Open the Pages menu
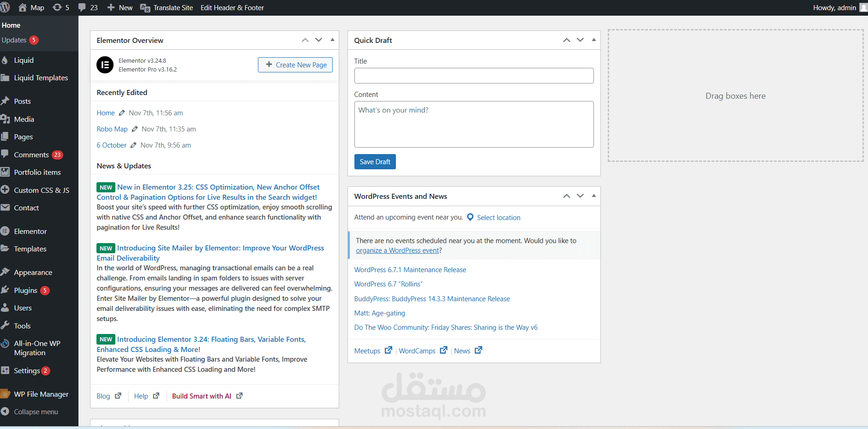This screenshot has height=429, width=868. 23,137
